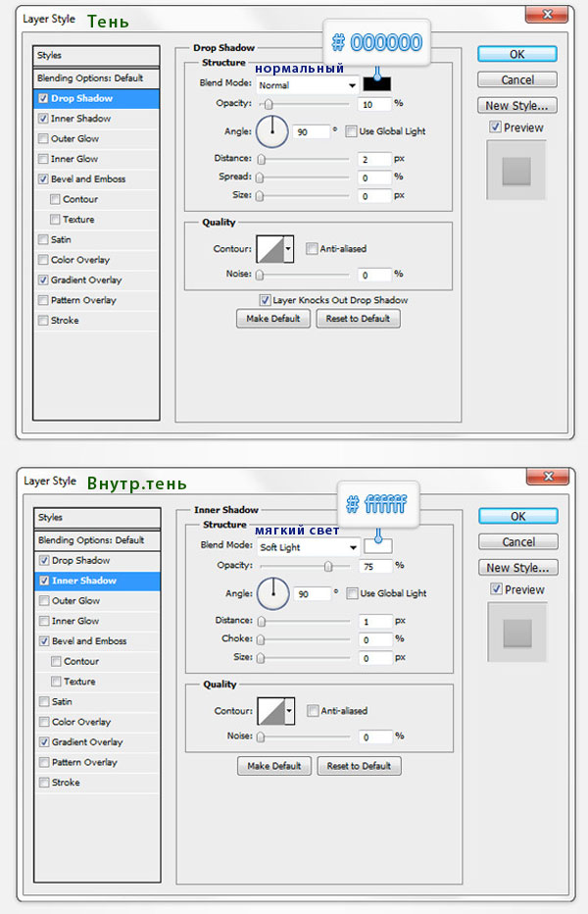The height and width of the screenshot is (914, 588).
Task: Toggle the Layer Knocks Out Drop Shadow checkbox
Action: tap(266, 300)
